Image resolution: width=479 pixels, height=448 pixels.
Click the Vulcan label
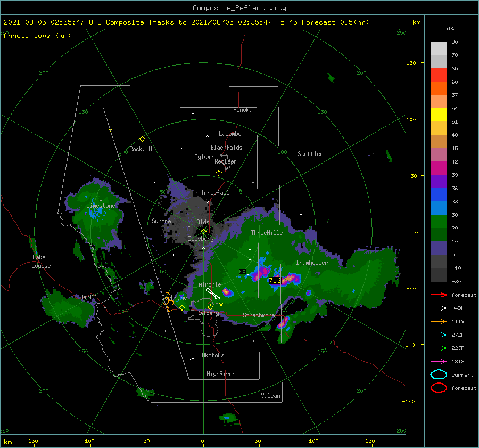(271, 396)
